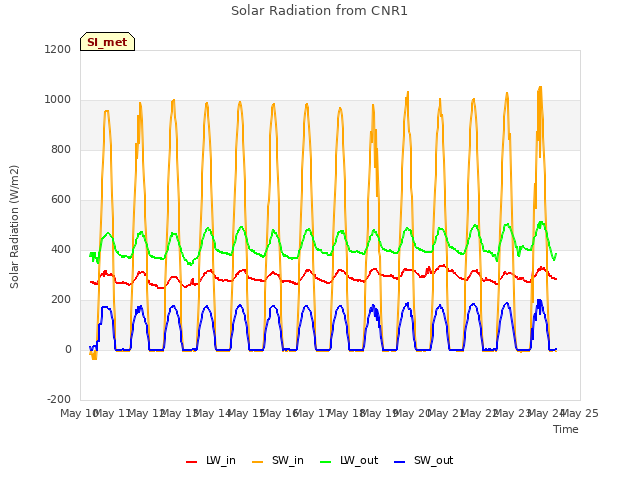640x480 pixels.
Task: Click the highest SW_in peak before May 24
Action: (540, 87)
